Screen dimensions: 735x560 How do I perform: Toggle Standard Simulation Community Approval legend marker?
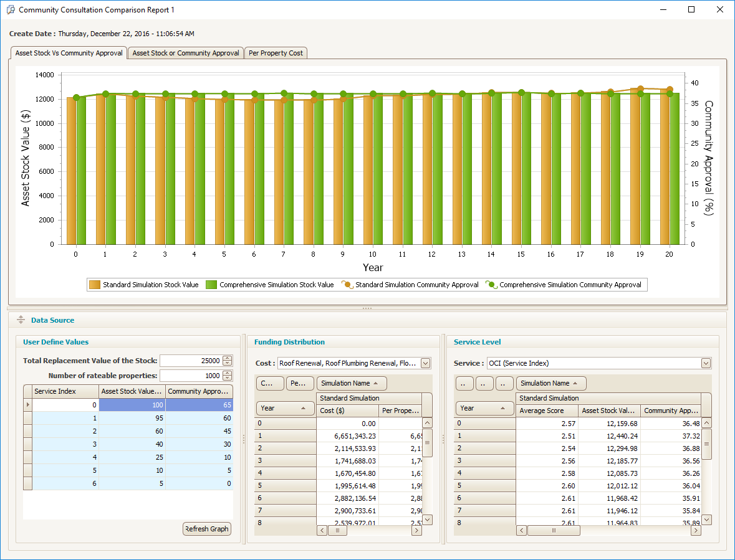[x=347, y=285]
